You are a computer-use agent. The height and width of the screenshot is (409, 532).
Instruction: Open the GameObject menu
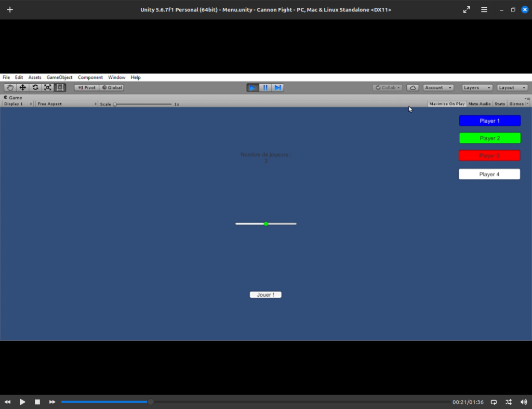(60, 77)
